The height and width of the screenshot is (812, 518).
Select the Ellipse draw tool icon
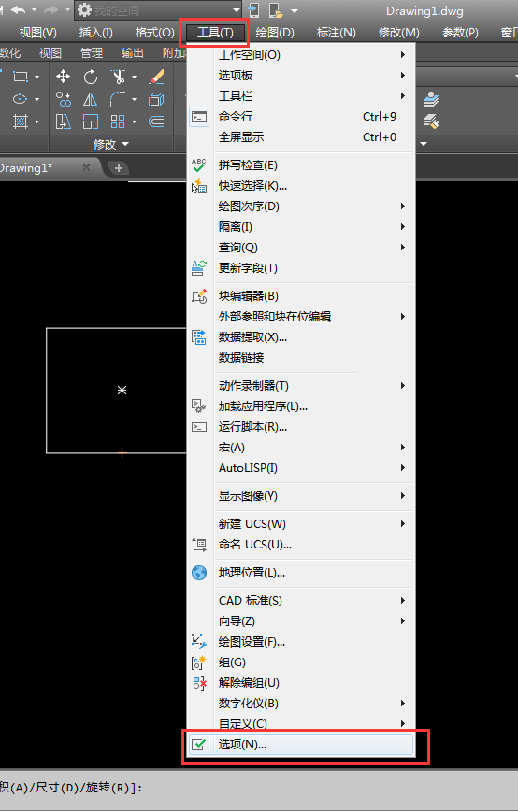(x=21, y=99)
